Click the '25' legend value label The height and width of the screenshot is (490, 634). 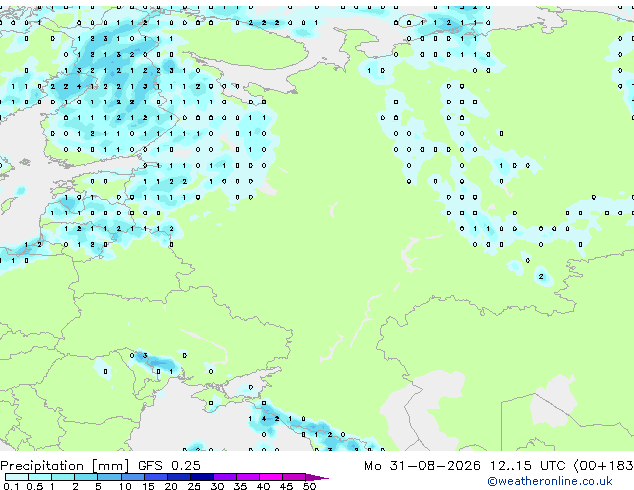point(194,486)
